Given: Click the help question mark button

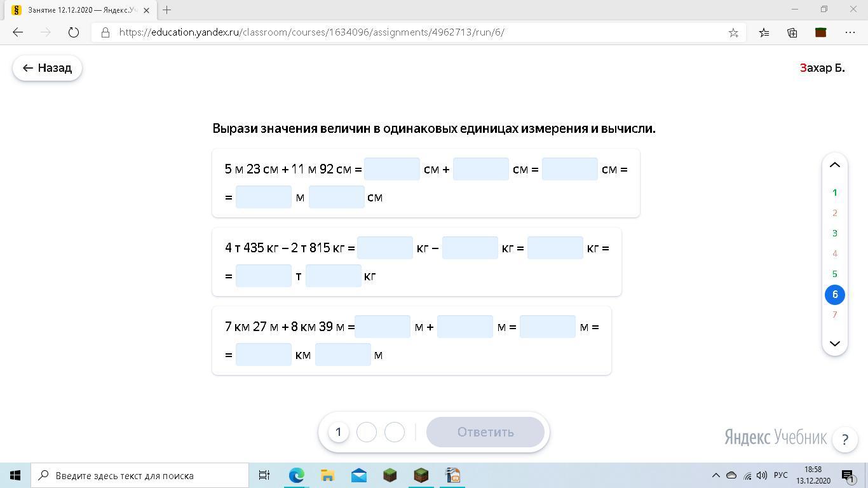Looking at the screenshot, I should tap(844, 439).
